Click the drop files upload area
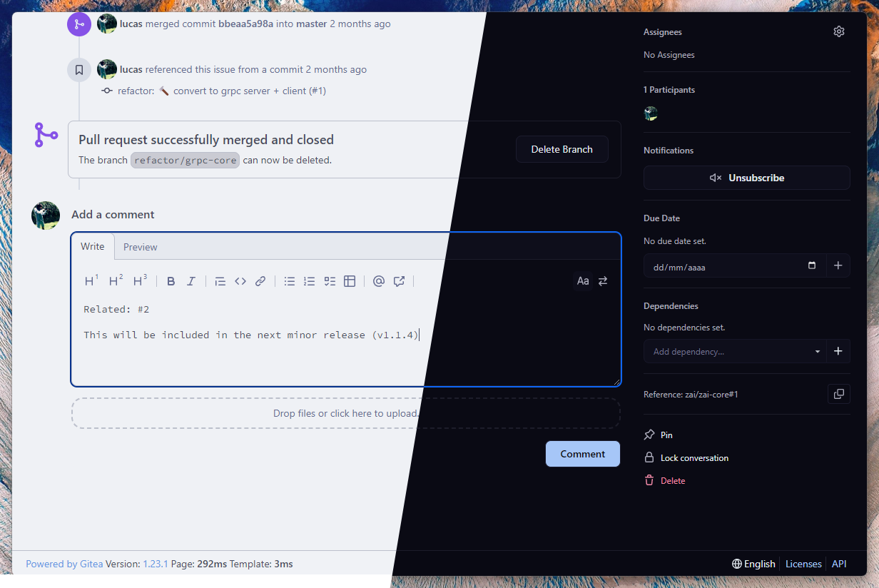The image size is (879, 588). tap(345, 413)
